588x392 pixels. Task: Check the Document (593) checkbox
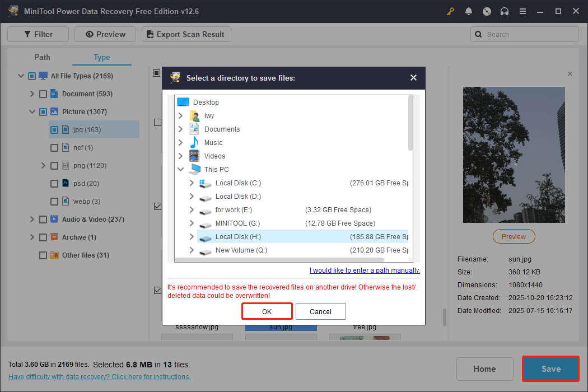pyautogui.click(x=43, y=94)
